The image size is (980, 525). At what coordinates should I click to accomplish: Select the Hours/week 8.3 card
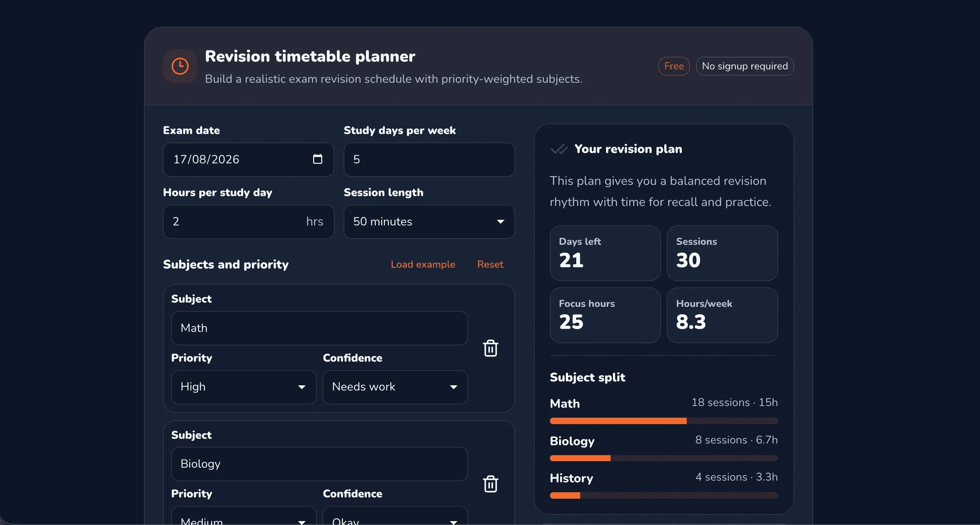722,316
